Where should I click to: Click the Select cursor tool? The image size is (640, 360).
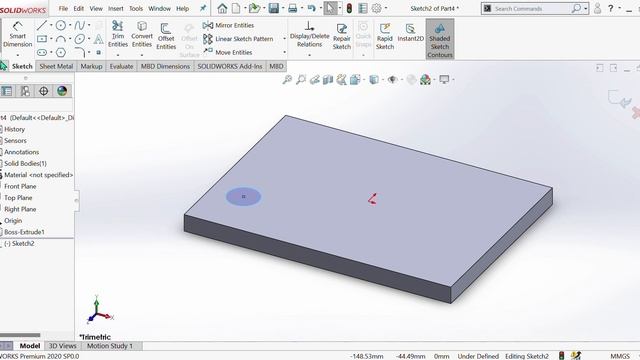point(330,8)
